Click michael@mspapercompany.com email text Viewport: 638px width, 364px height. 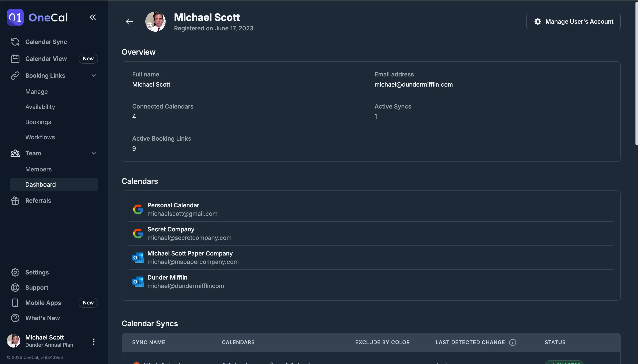tap(193, 262)
